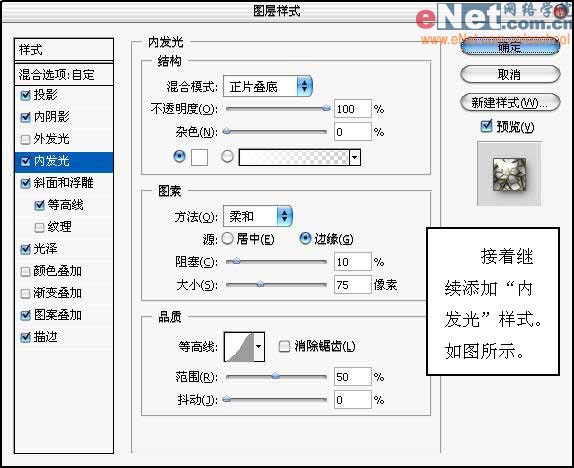Click the 新建样式 new style button
Viewport: 574px width, 468px height.
[510, 103]
